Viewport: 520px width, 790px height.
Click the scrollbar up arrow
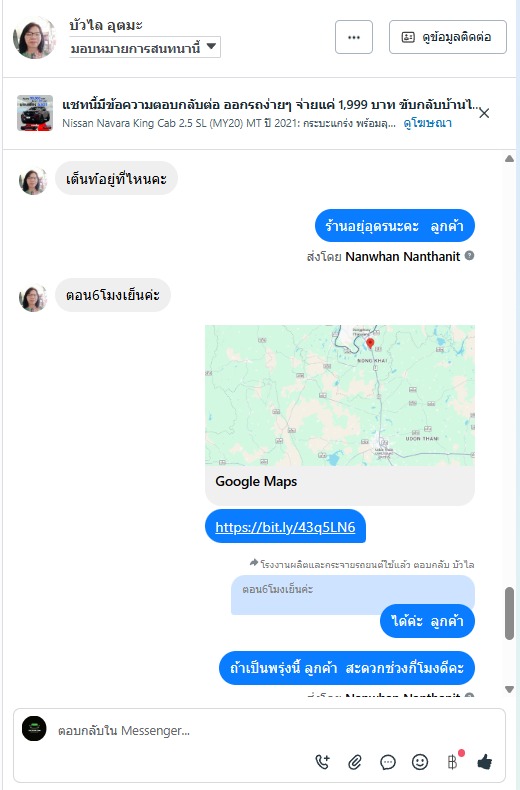509,159
